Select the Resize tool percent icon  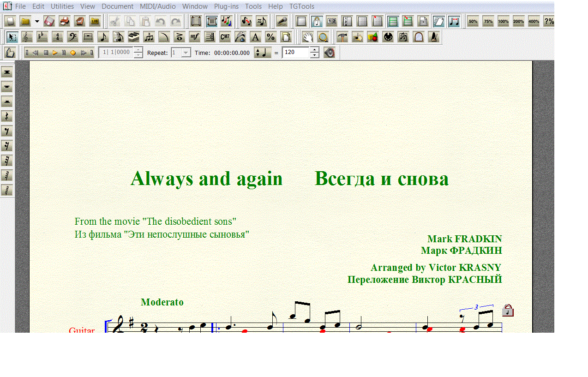270,37
